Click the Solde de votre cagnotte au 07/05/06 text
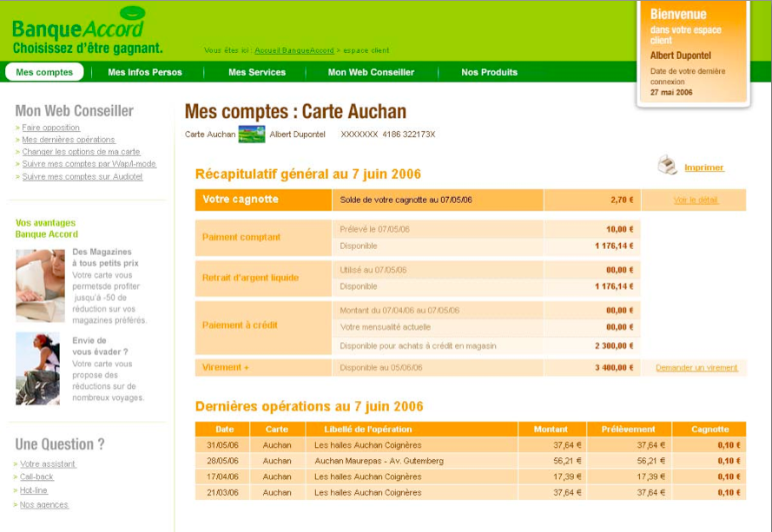772x532 pixels. coord(406,200)
